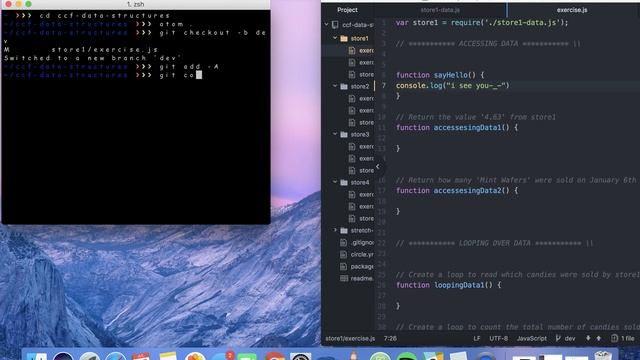Click the git push up arrow icon
This screenshot has height=360, width=640.
[x=599, y=338]
